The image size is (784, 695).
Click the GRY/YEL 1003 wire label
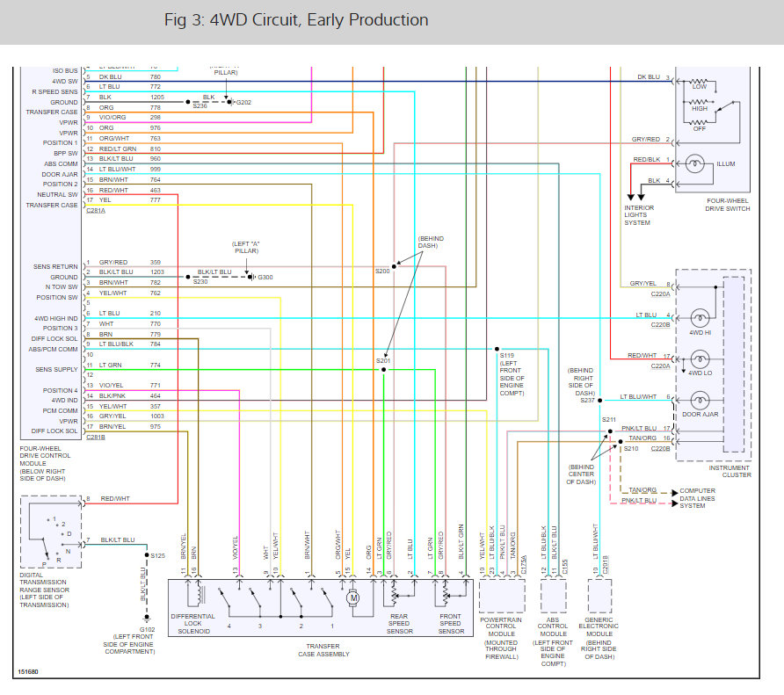click(132, 416)
